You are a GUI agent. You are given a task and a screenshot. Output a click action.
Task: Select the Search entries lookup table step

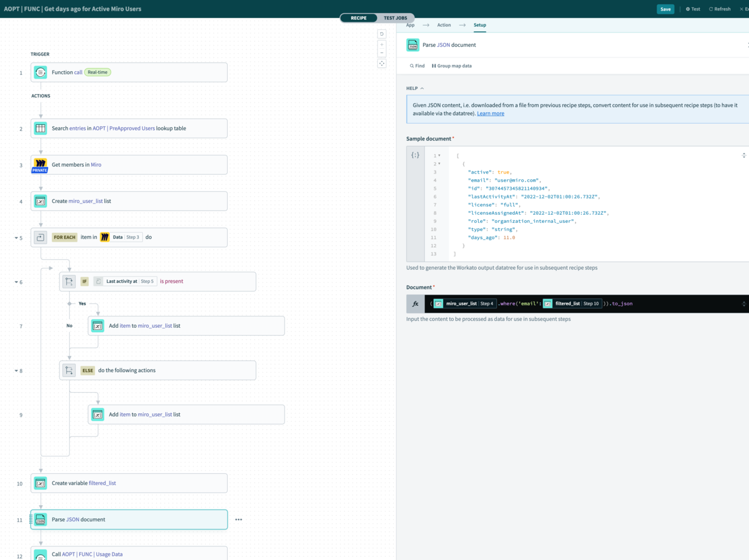129,129
